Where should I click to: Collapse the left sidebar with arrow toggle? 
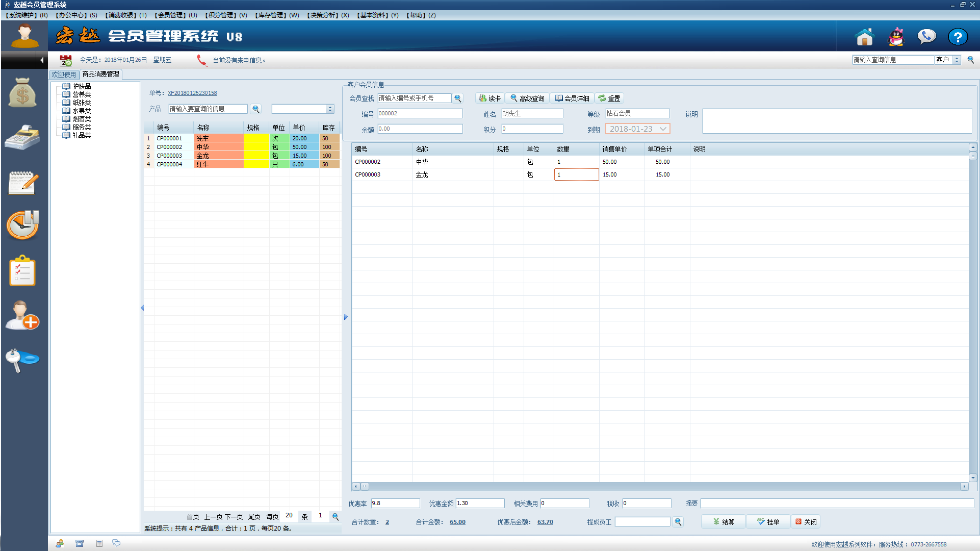41,60
